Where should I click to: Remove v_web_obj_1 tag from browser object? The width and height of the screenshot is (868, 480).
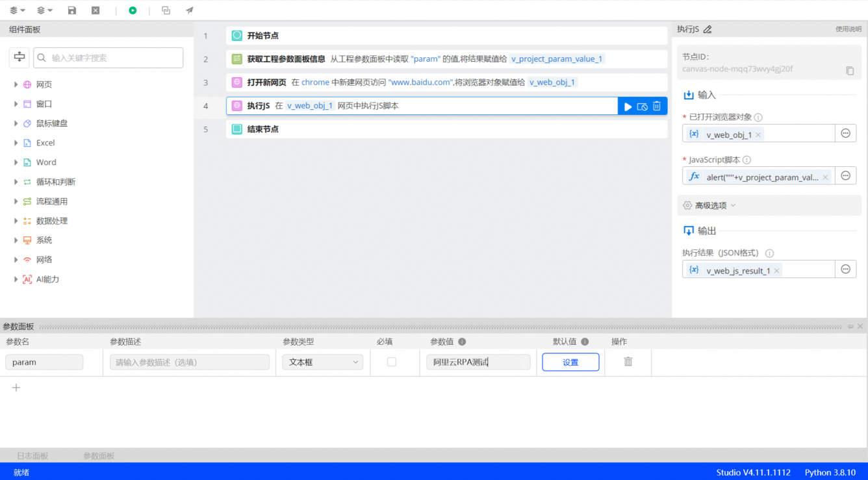pyautogui.click(x=758, y=135)
